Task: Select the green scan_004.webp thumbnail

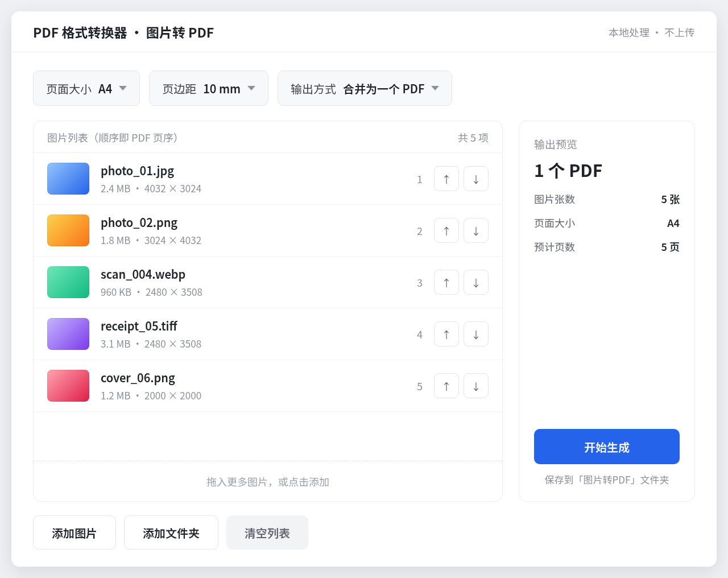Action: point(68,282)
